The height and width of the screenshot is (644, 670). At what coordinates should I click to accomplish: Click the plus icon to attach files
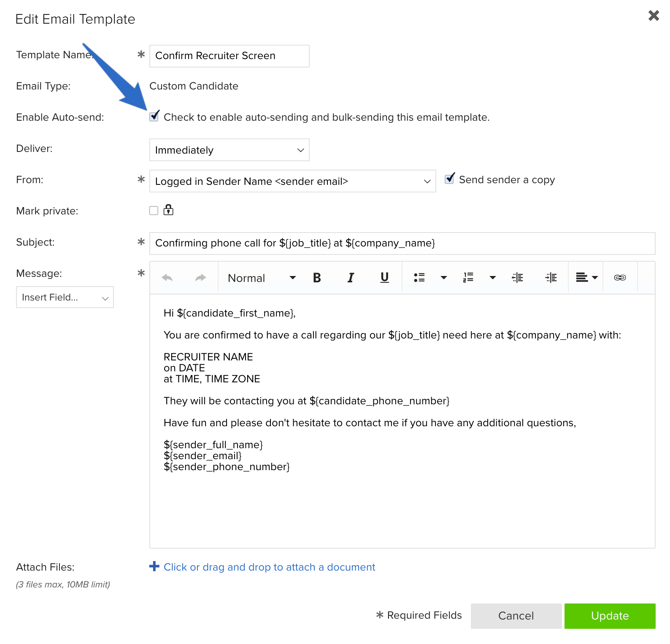pos(154,566)
